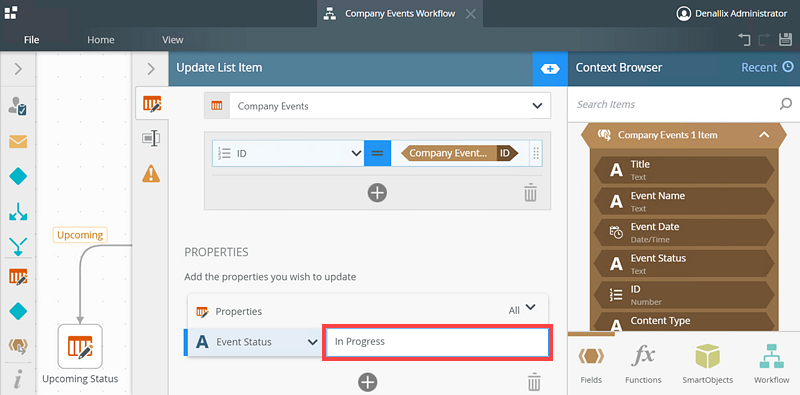Select the user task toolbox icon

coord(18,106)
